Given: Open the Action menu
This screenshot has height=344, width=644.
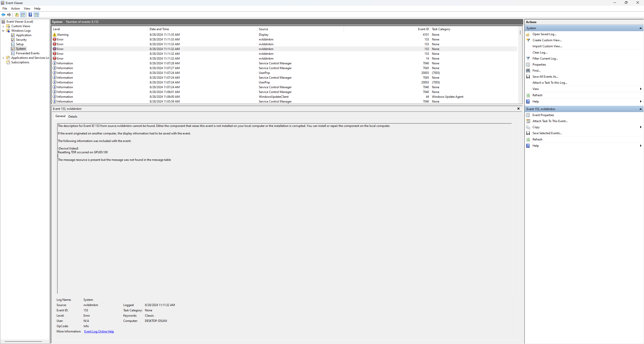Looking at the screenshot, I should [15, 9].
